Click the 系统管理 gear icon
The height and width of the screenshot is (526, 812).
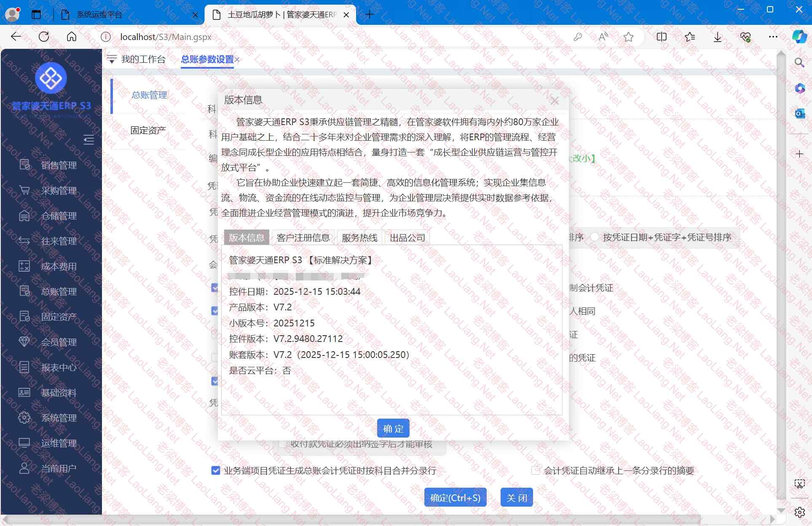coord(24,418)
